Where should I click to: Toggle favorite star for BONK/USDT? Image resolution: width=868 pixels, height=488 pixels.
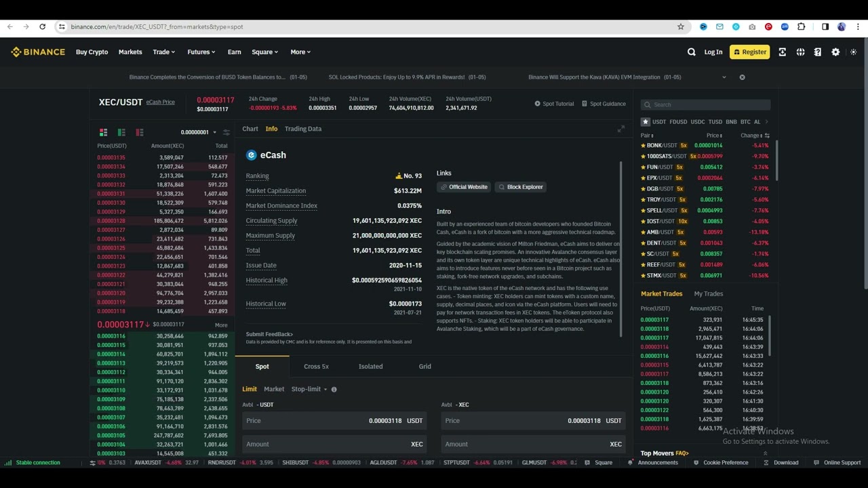643,146
